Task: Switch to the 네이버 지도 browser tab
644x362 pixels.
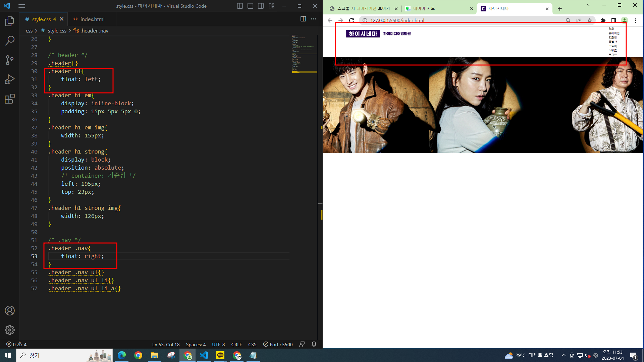Action: [x=424, y=9]
